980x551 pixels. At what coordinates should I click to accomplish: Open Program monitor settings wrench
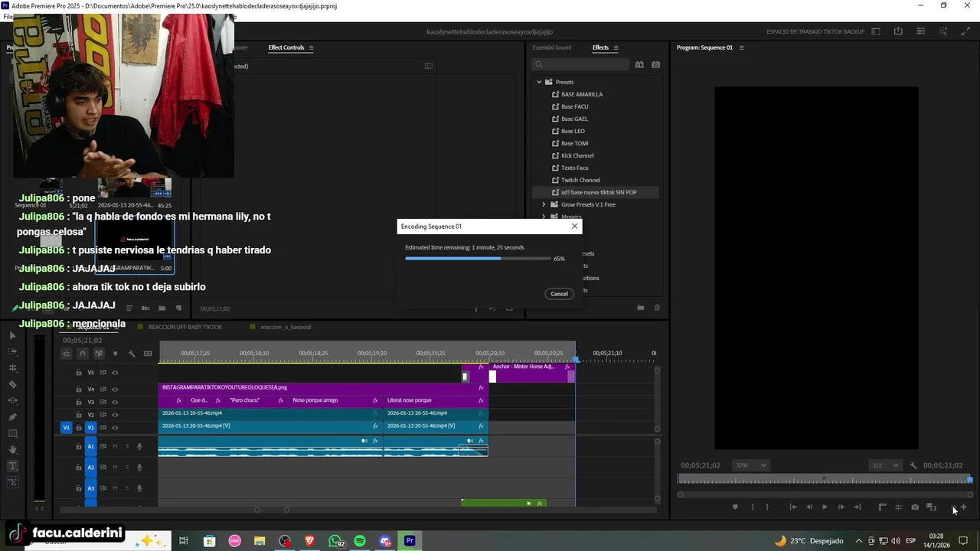point(913,465)
